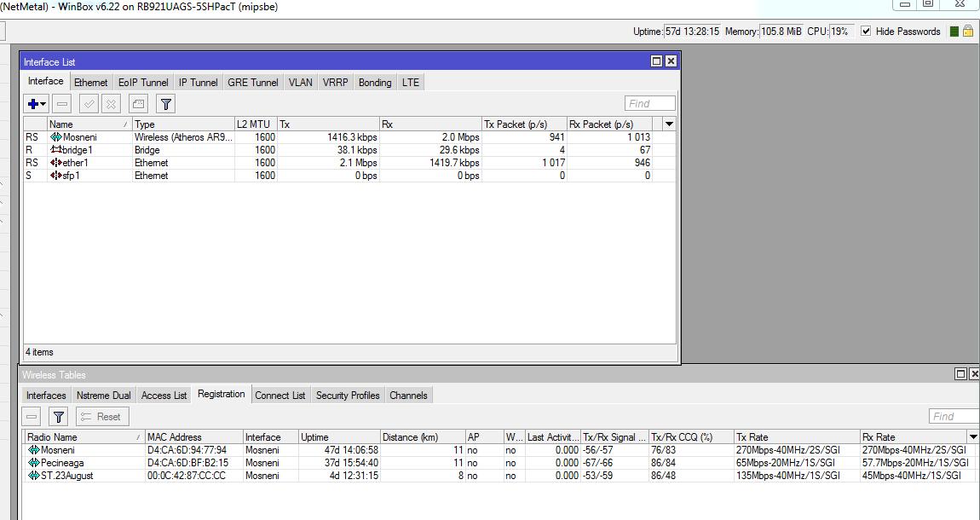Sort by Rx Packet (p/s) column header
Image resolution: width=980 pixels, height=520 pixels.
(x=609, y=124)
